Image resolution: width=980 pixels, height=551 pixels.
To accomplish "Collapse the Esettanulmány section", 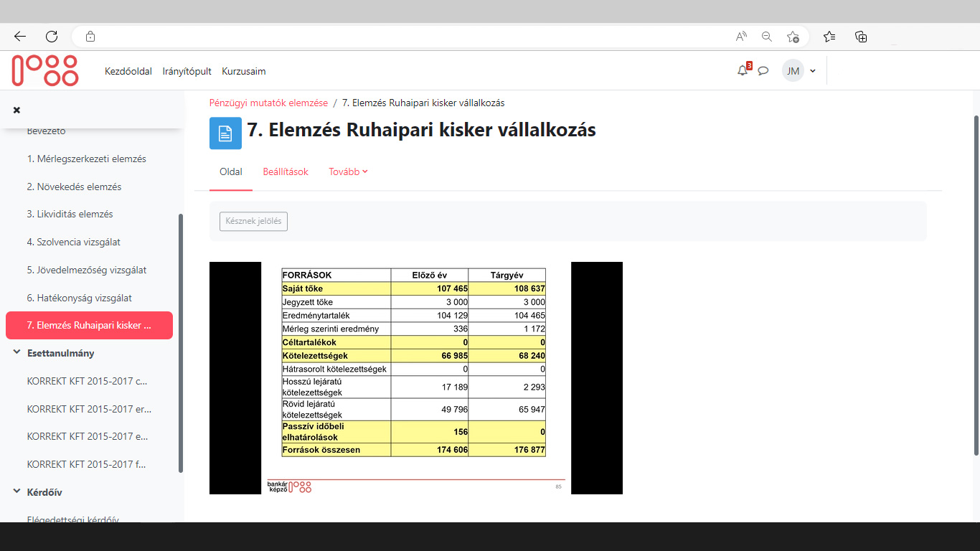I will point(16,352).
